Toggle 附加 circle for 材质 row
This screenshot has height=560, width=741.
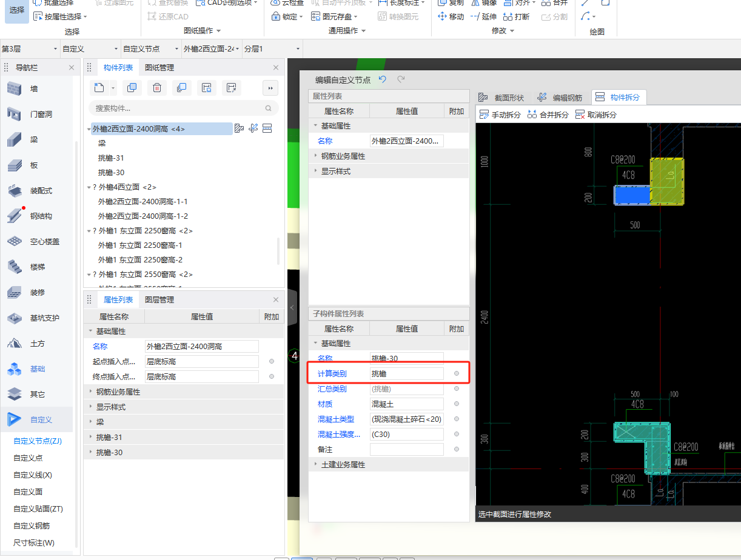457,404
